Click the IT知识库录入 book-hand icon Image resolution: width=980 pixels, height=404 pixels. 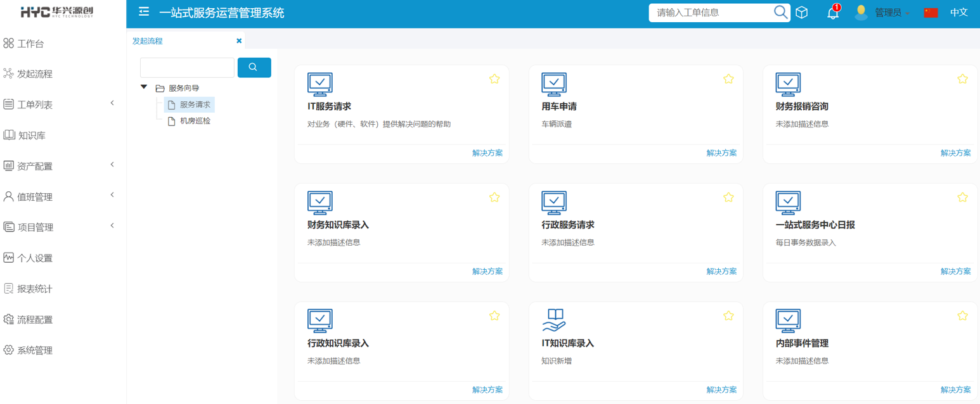click(x=554, y=320)
